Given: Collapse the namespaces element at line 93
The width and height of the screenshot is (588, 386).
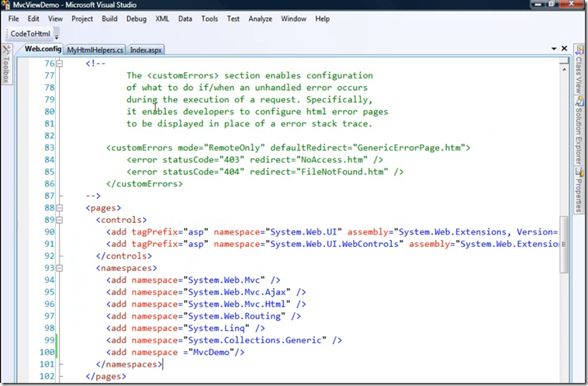Looking at the screenshot, I should 60,268.
